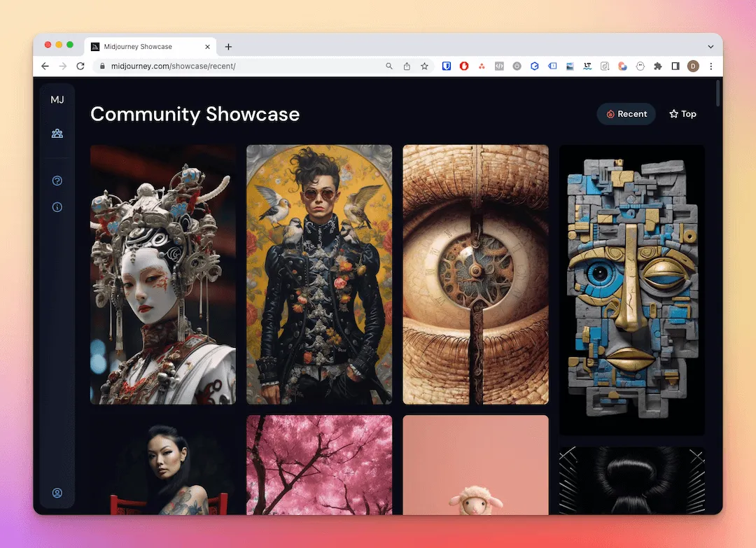Switch to the Top showcase view

click(682, 114)
